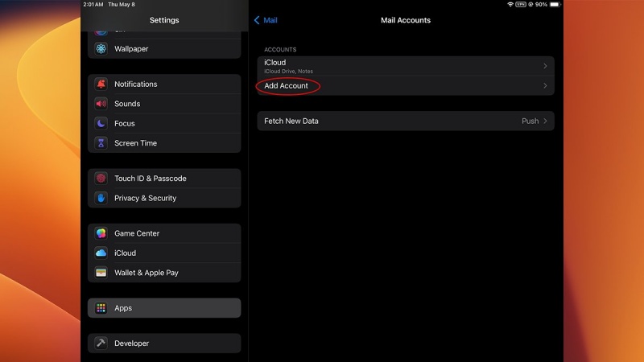Go back to Mail settings
Viewport: 644px width, 362px height.
(x=266, y=20)
